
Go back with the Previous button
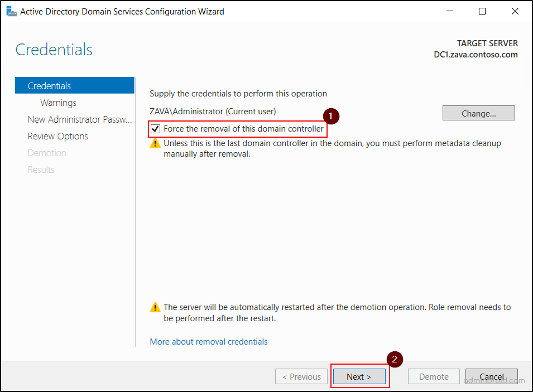pyautogui.click(x=301, y=376)
